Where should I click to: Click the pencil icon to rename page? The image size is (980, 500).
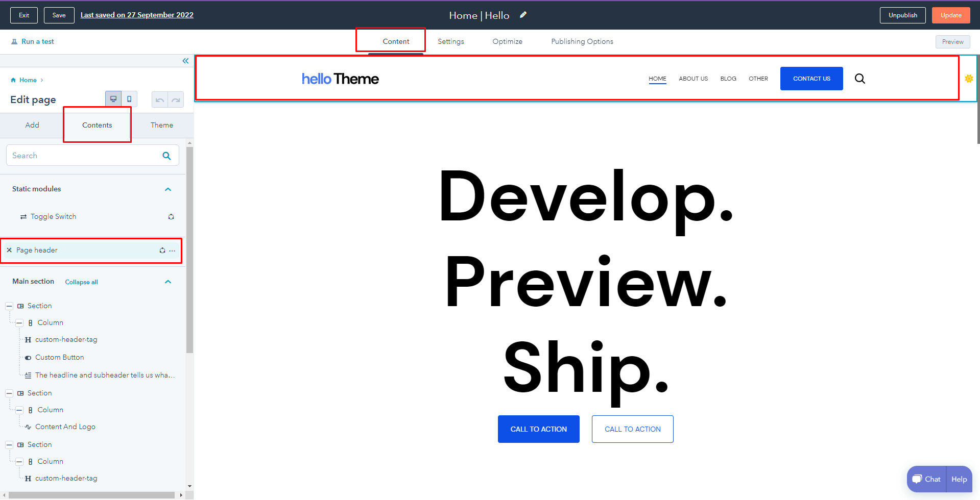[523, 15]
